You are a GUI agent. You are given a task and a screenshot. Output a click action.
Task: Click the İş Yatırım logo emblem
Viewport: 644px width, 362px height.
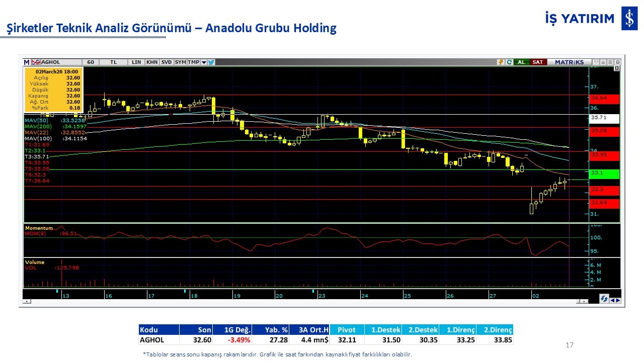[629, 19]
